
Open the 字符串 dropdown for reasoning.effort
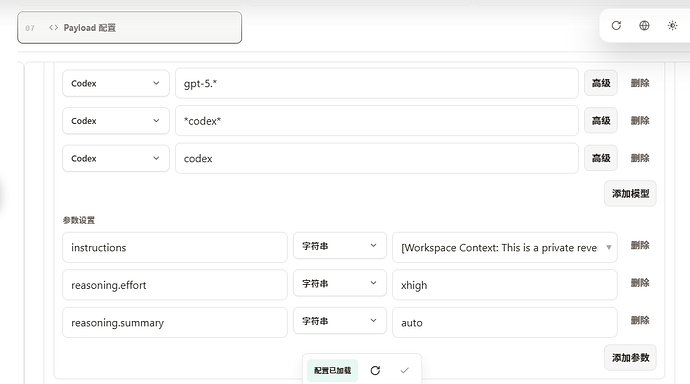340,283
